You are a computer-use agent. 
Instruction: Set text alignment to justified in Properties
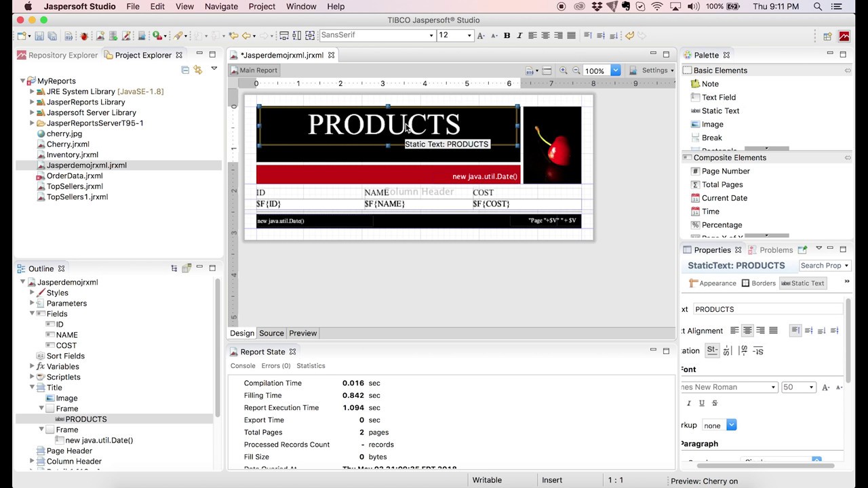(773, 331)
